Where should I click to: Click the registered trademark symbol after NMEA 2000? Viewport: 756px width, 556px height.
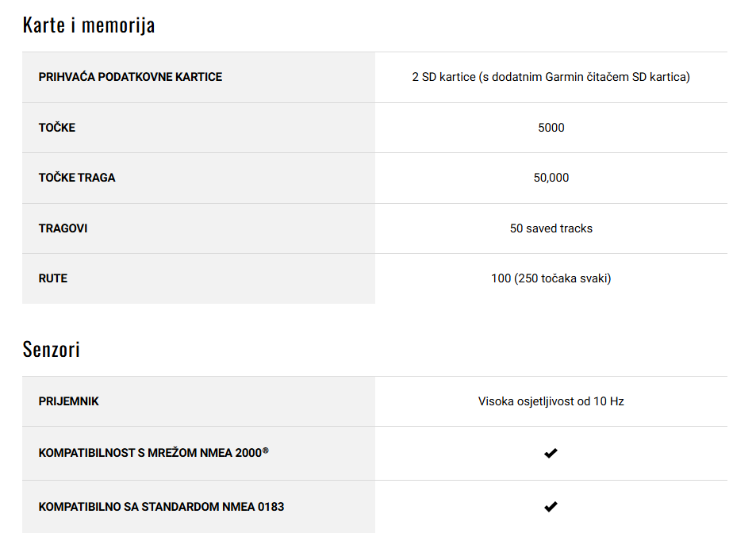266,450
